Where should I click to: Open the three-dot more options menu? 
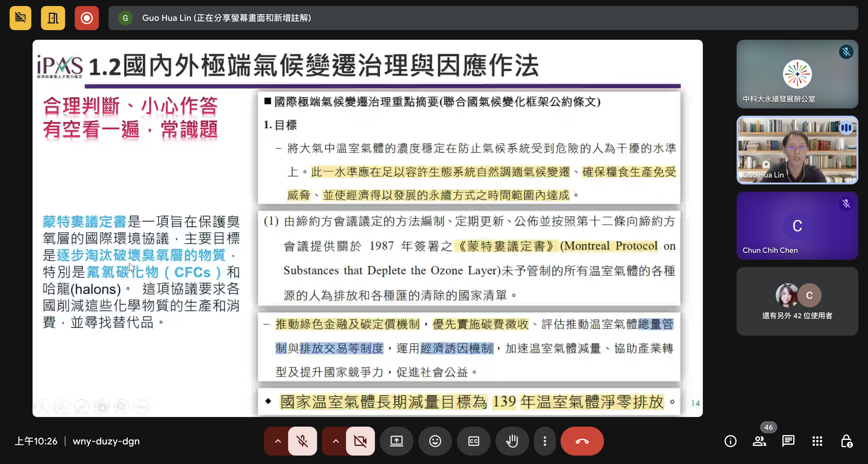click(545, 441)
